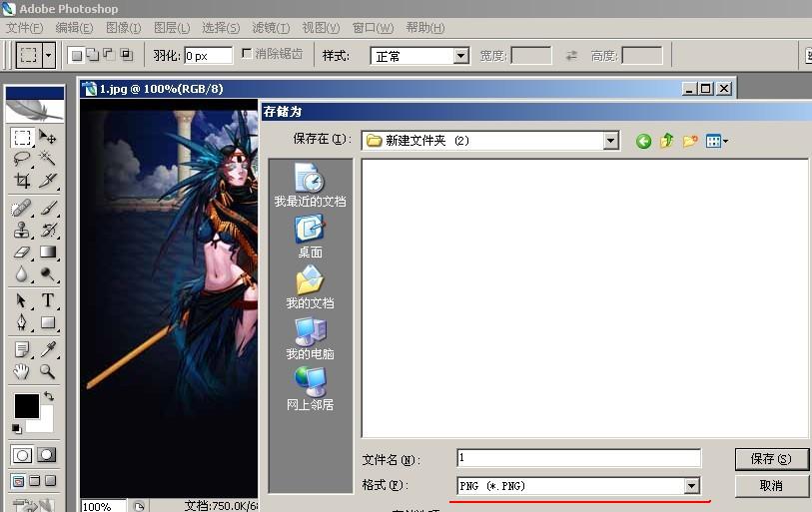Choose Full Screen mode
This screenshot has width=812, height=512.
(x=50, y=481)
